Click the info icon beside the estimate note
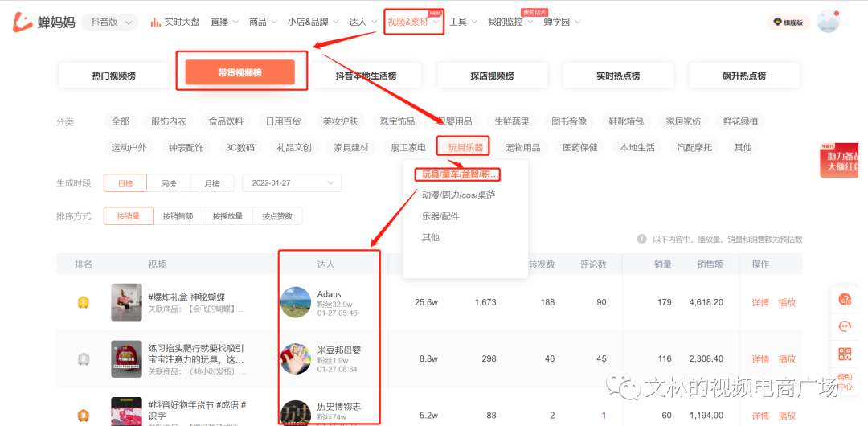This screenshot has height=426, width=868. [x=642, y=239]
